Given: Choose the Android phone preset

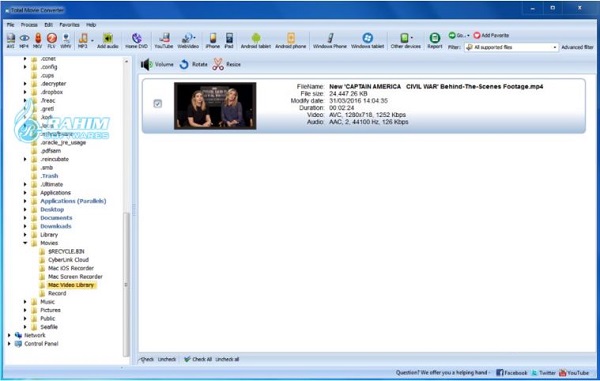Looking at the screenshot, I should coord(291,41).
